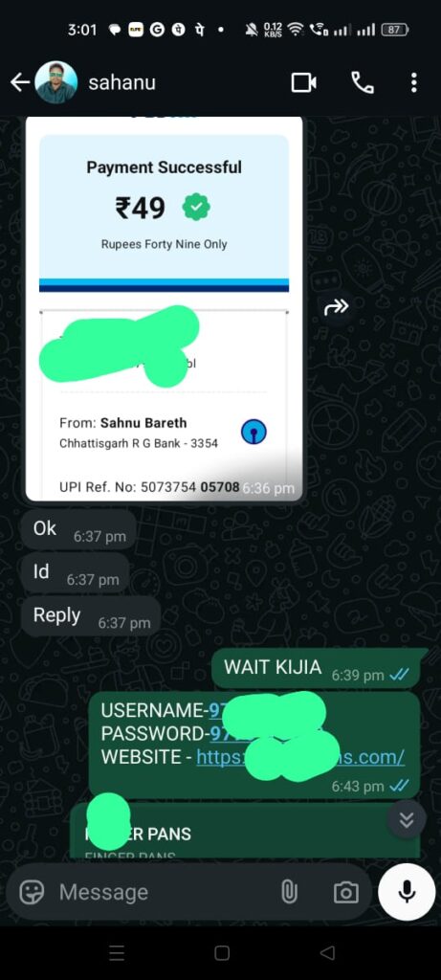The height and width of the screenshot is (980, 441).
Task: Tap the Android home square button
Action: tap(221, 952)
